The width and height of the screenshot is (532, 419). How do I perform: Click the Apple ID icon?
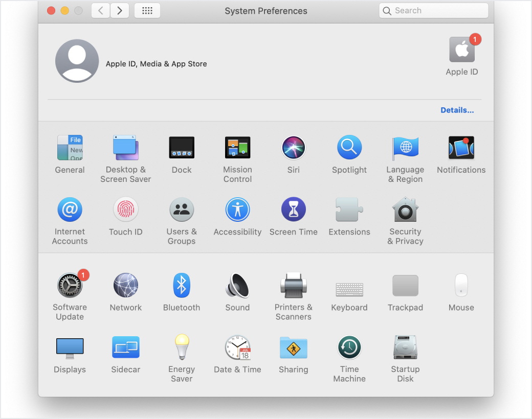[x=461, y=50]
